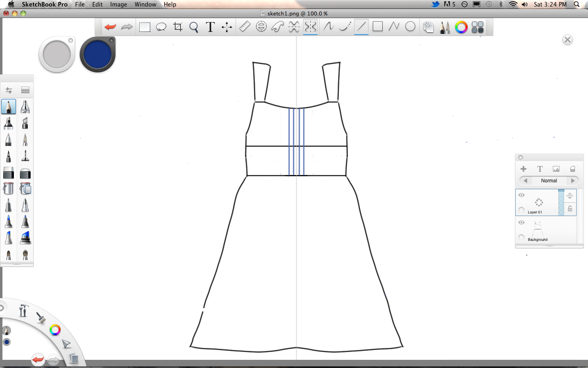Click the gray brush size puck
This screenshot has height=368, width=588.
[x=57, y=54]
